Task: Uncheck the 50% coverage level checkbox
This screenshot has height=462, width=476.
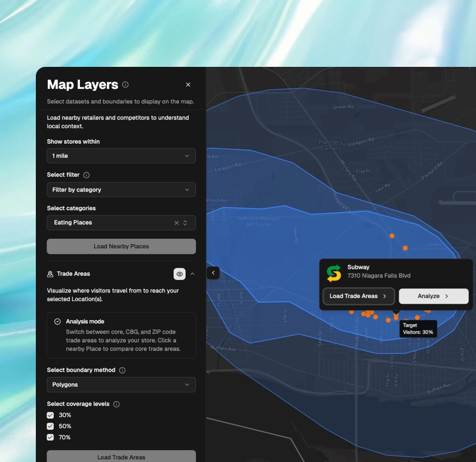Action: click(50, 426)
